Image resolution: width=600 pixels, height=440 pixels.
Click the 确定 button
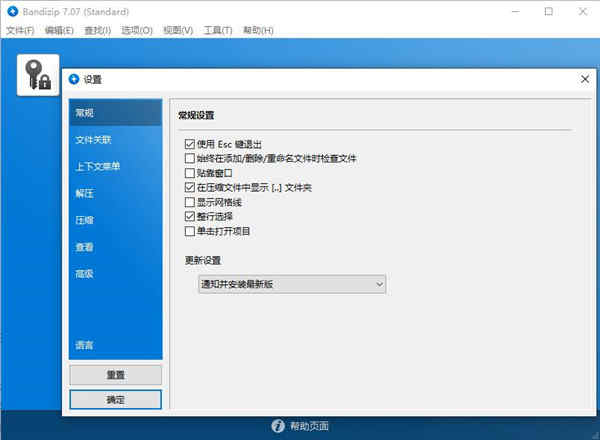tap(116, 400)
